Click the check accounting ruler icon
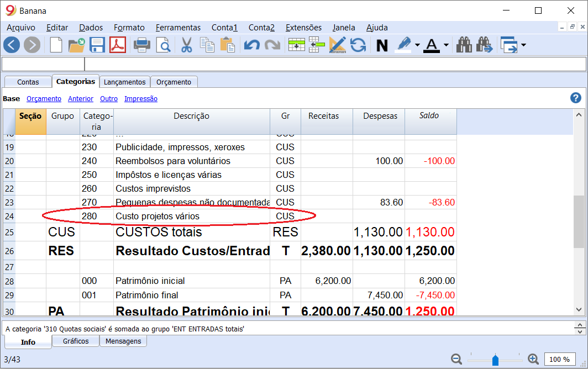This screenshot has width=588, height=369. [x=338, y=45]
